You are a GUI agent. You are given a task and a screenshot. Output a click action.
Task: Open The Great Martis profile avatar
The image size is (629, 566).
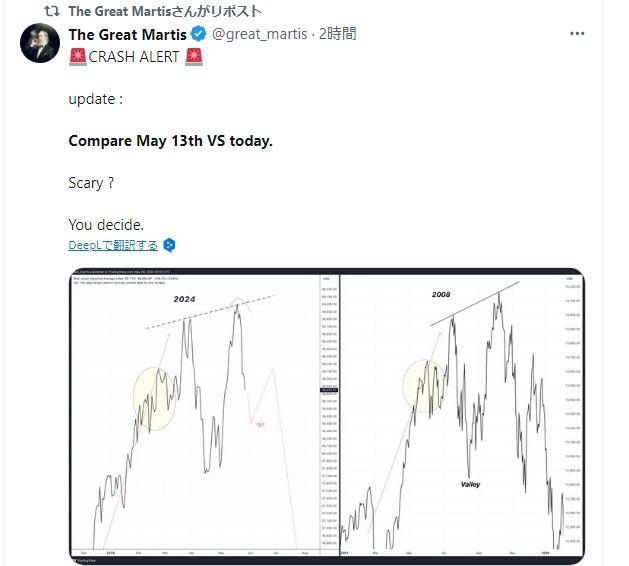40,43
